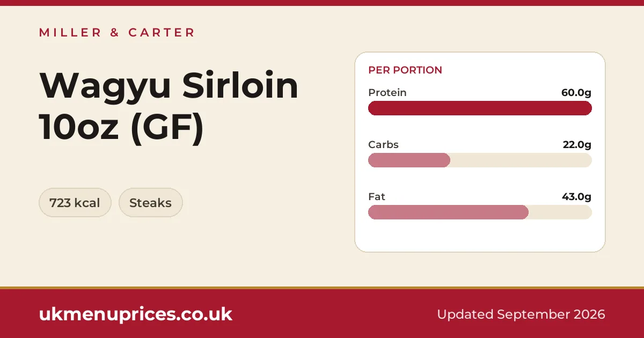Click the Carbs progress bar
The width and height of the screenshot is (644, 338).
coord(480,160)
